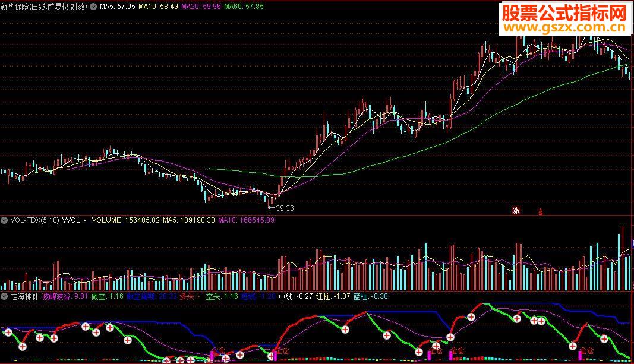Select the 多头: - value
Image resolution: width=634 pixels, height=364 pixels.
coord(190,296)
